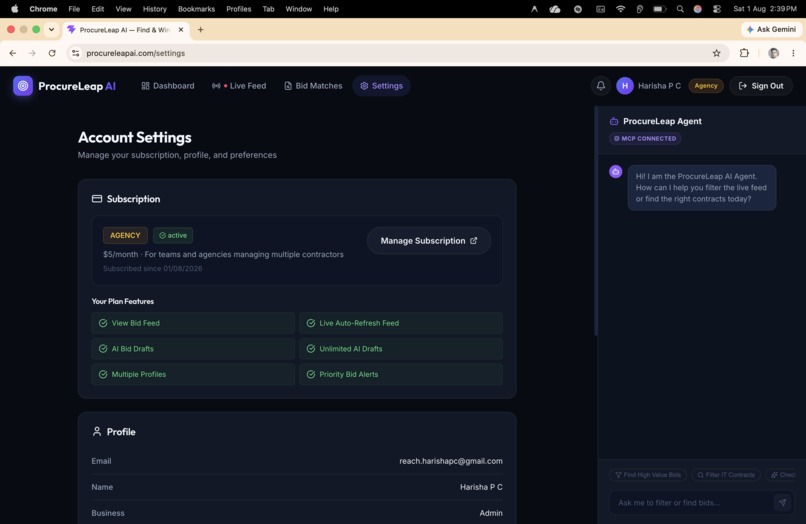Image resolution: width=806 pixels, height=524 pixels.
Task: Click the Find High Value Bids suggestion
Action: click(648, 475)
